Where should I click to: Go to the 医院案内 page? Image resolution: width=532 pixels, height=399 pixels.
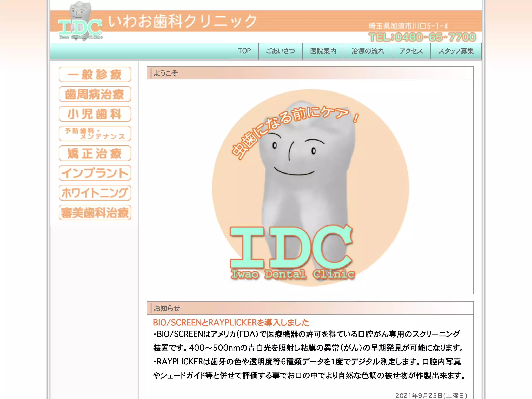(323, 51)
